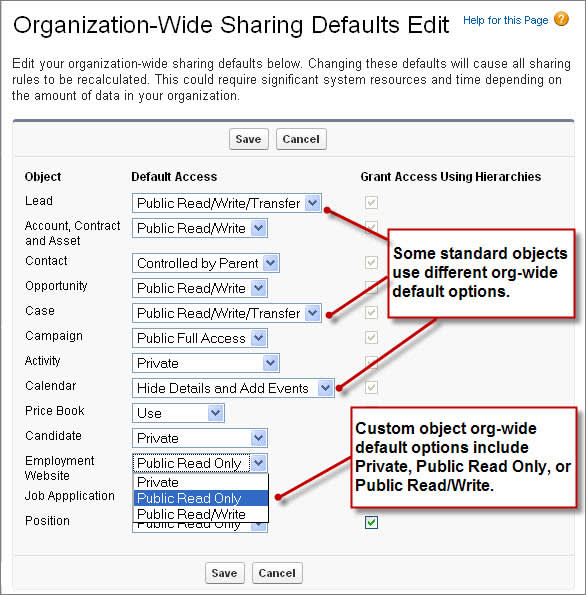The height and width of the screenshot is (595, 586).
Task: Toggle the Position hierarchy access checkbox
Action: pyautogui.click(x=371, y=523)
